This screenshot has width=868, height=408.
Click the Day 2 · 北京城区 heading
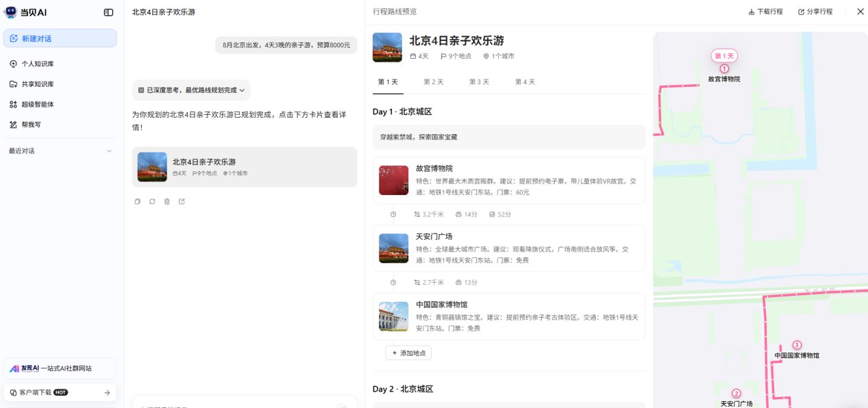pyautogui.click(x=403, y=389)
